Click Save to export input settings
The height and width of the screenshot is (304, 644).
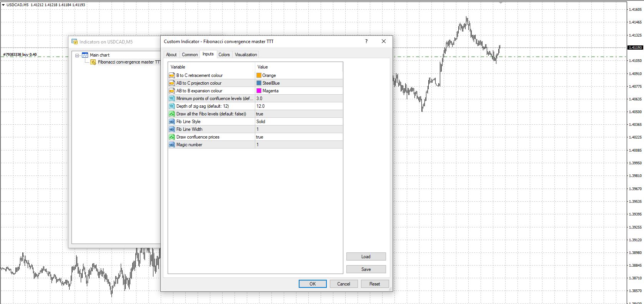366,269
